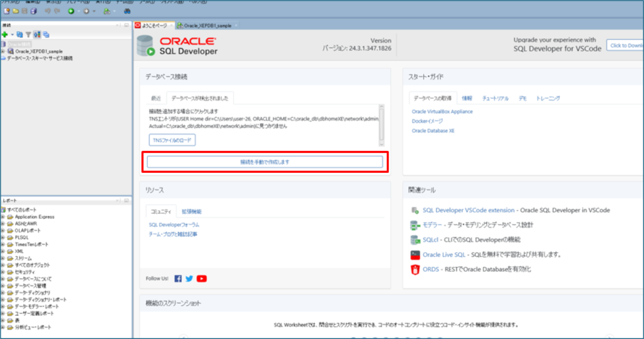Select the チュートリアル tab in スタート・ガイド
Viewport: 644px width, 339px height.
(x=495, y=98)
